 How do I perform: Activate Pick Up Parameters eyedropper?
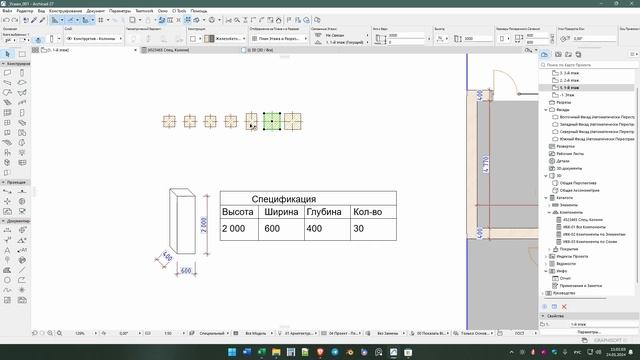click(34, 20)
